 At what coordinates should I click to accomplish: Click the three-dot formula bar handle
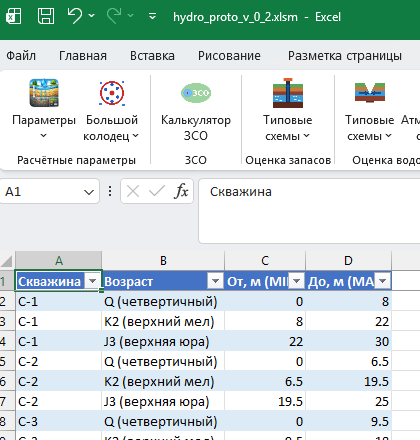click(110, 191)
